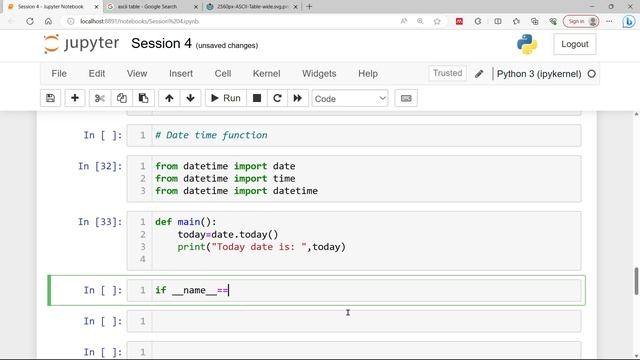
Task: Open the Widgets menu
Action: pyautogui.click(x=319, y=73)
